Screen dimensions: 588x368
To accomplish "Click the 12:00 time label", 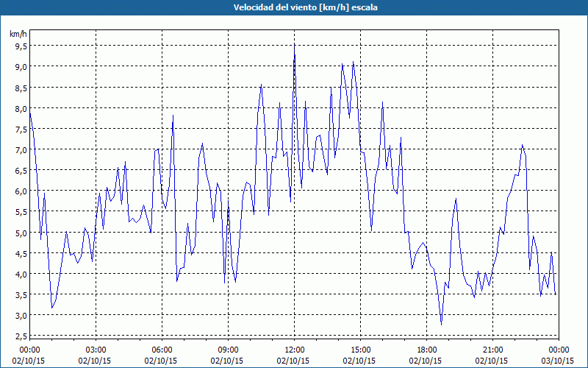I will [295, 350].
